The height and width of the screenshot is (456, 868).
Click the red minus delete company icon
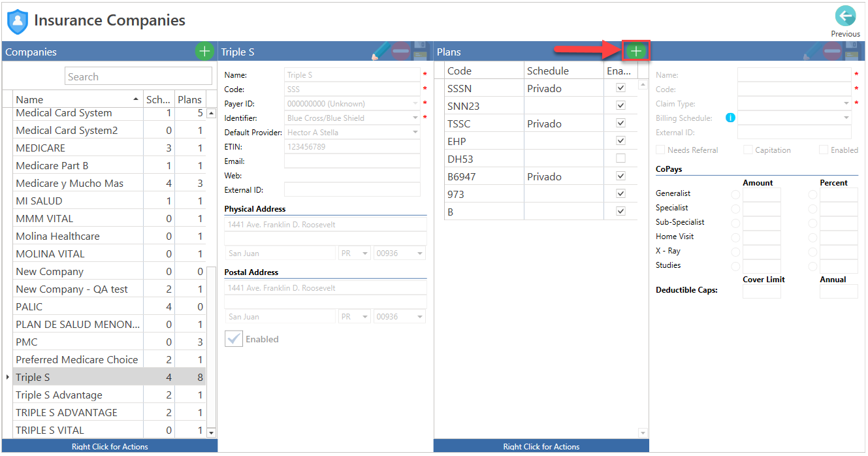click(400, 51)
